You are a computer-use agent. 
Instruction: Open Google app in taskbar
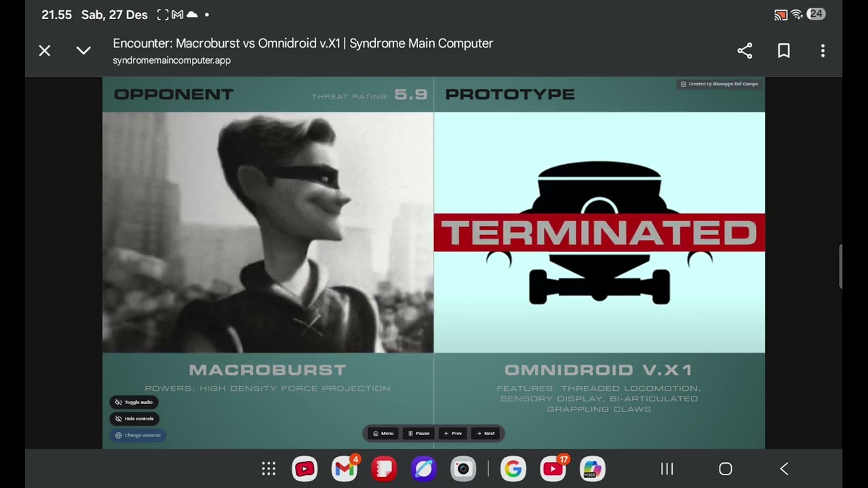[513, 469]
